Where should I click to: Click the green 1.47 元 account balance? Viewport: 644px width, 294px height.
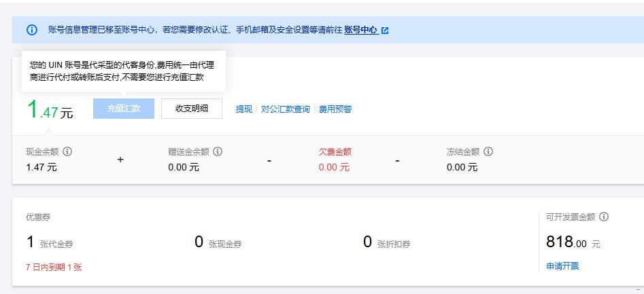pyautogui.click(x=49, y=111)
